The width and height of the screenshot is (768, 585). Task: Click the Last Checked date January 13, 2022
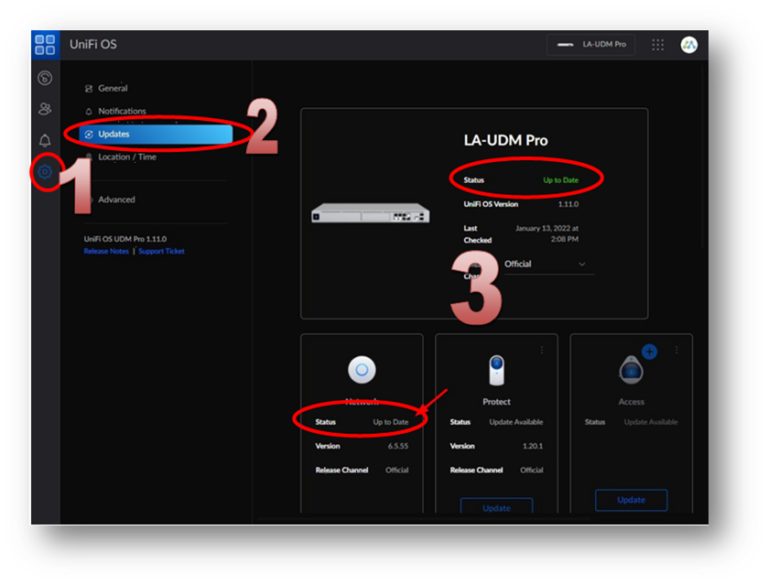[547, 234]
